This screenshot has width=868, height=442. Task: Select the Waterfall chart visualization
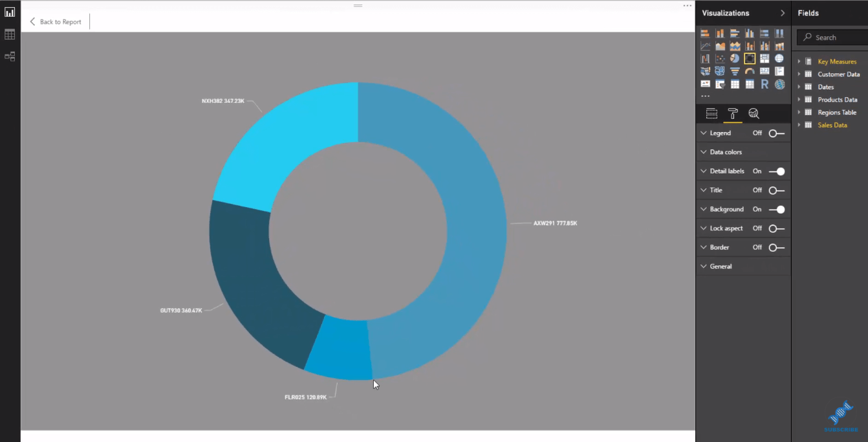click(x=705, y=59)
